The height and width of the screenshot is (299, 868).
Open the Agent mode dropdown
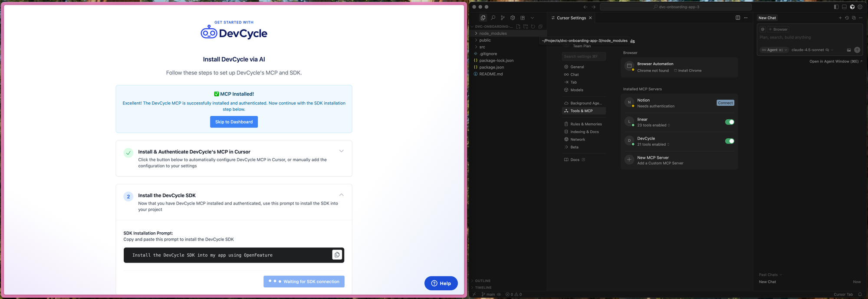click(x=774, y=50)
